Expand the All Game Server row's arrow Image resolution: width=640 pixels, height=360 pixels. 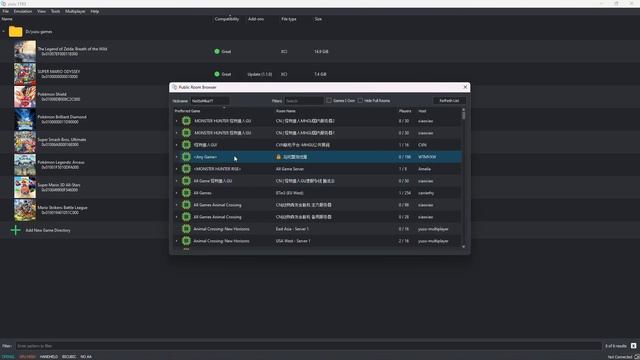pos(176,169)
